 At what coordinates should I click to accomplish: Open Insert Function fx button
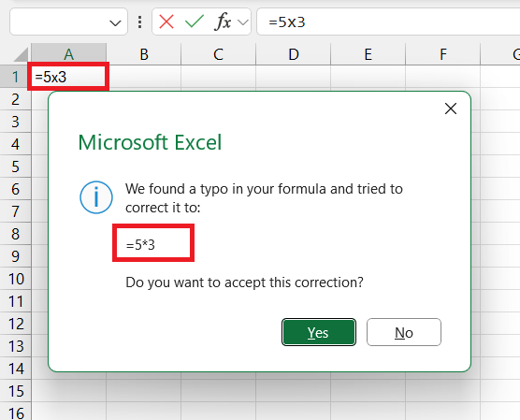(224, 22)
